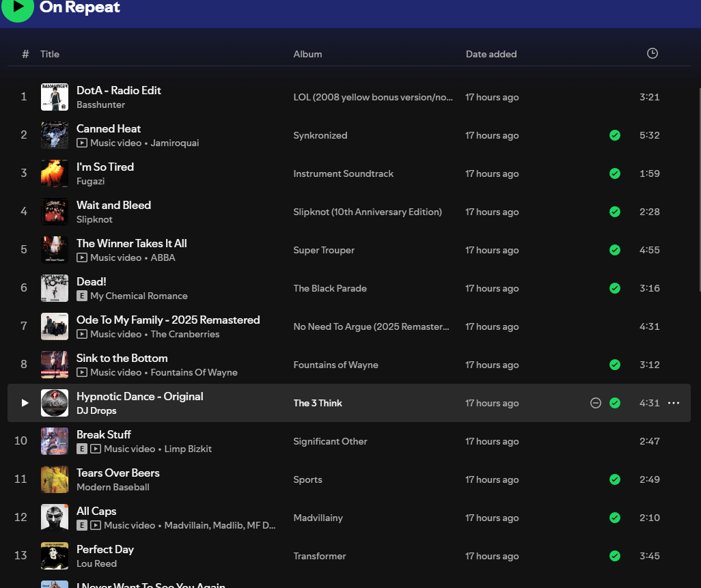Hide Hypnotic Dance from this playlist
This screenshot has height=588, width=701.
[x=596, y=403]
